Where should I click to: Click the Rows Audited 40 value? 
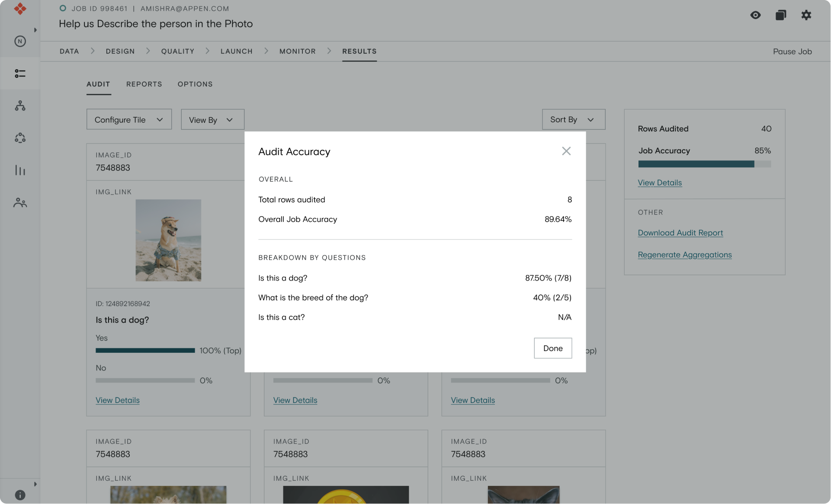coord(766,129)
